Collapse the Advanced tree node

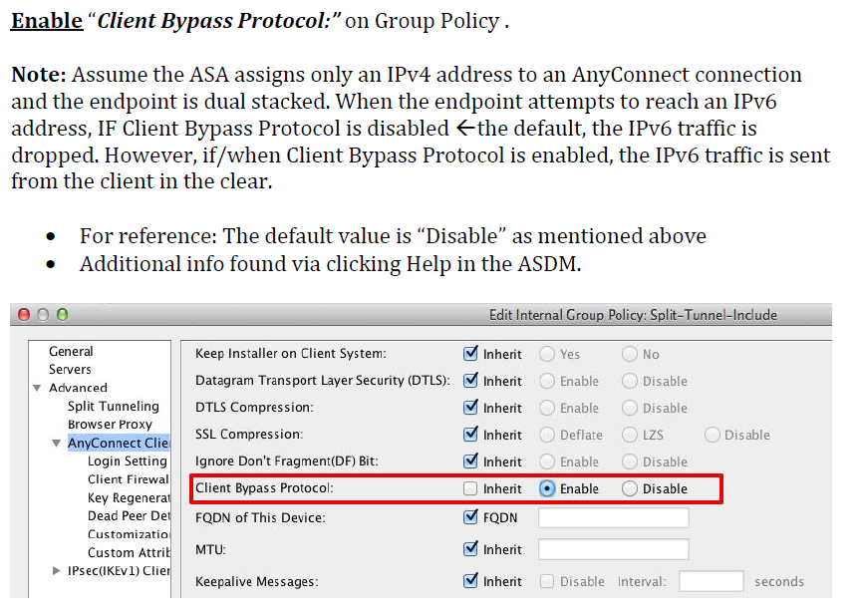click(x=37, y=388)
